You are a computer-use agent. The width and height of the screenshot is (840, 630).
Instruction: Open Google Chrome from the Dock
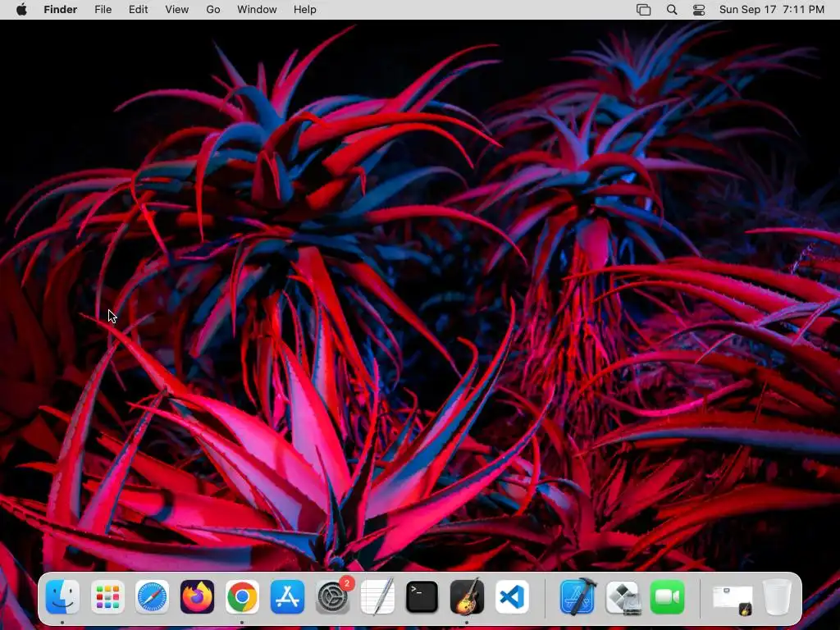[x=242, y=597]
